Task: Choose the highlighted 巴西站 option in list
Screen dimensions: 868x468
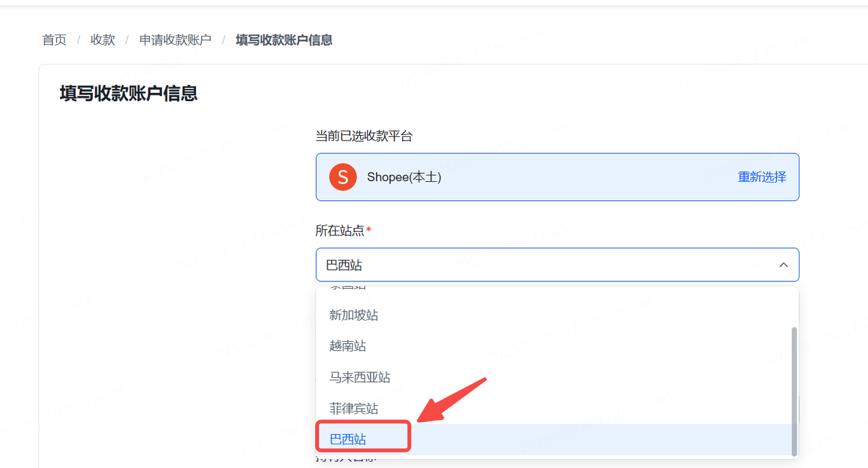Action: [348, 440]
